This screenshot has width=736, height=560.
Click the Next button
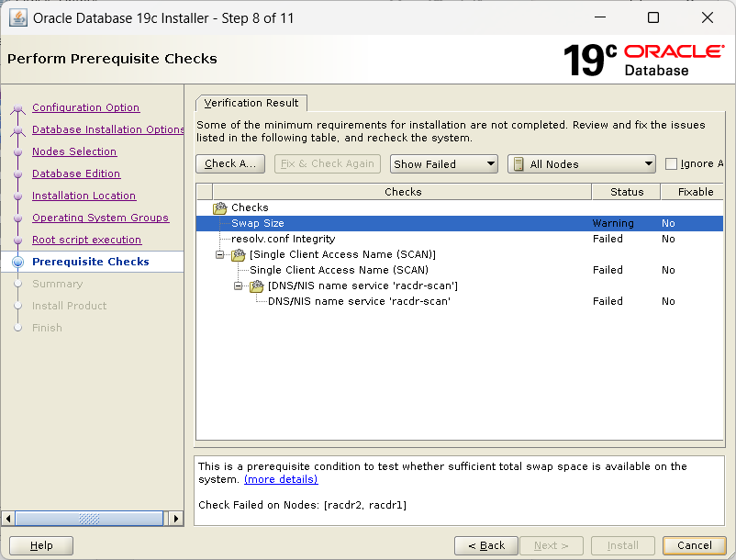[x=551, y=545]
